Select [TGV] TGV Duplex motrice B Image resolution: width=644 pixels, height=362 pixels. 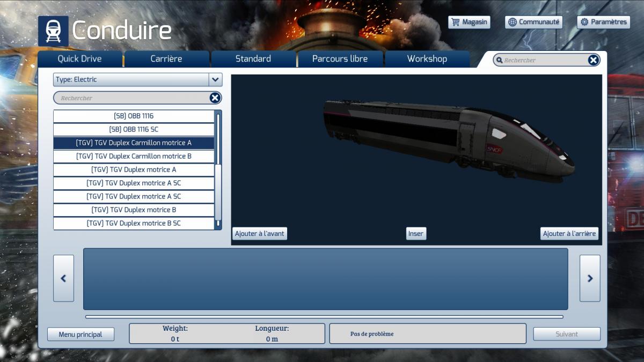(134, 210)
